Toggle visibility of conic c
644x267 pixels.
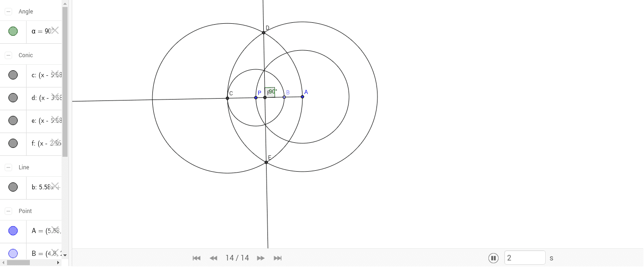13,75
